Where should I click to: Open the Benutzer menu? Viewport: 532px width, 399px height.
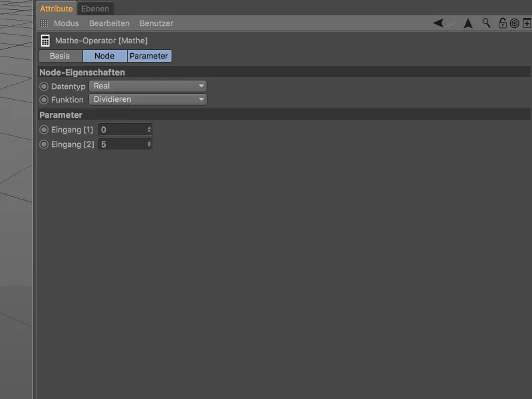[x=156, y=23]
